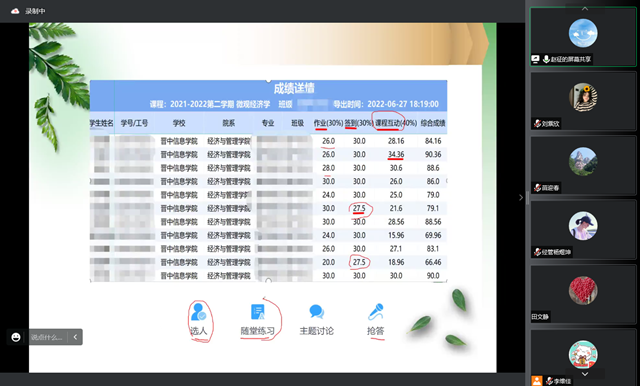Collapse the chat input bar with left chevron
The height and width of the screenshot is (386, 640).
75,337
